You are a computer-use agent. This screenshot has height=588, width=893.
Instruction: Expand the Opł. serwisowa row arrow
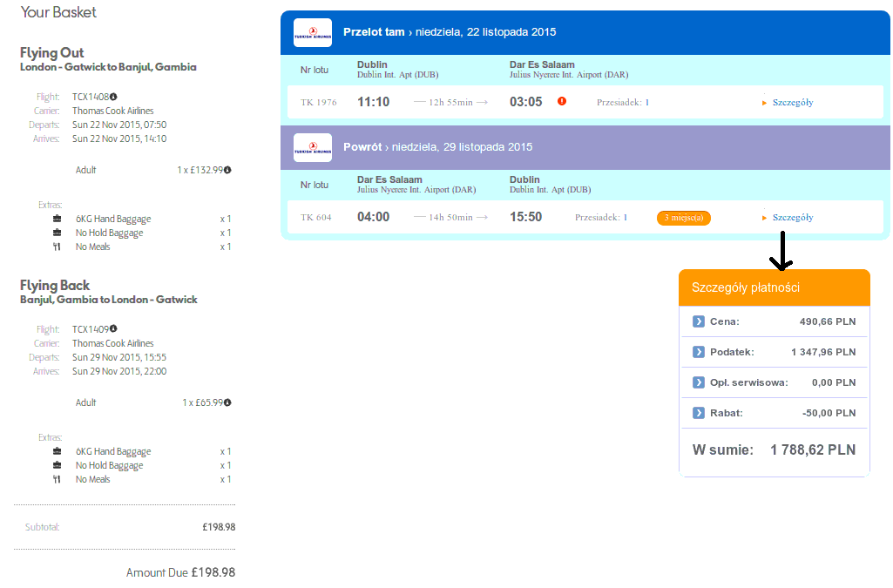click(x=698, y=382)
